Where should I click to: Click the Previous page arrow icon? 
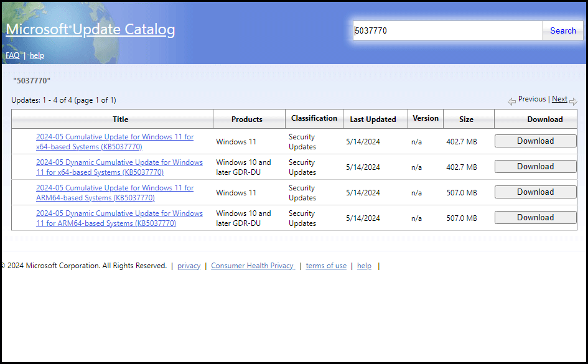[x=511, y=101]
